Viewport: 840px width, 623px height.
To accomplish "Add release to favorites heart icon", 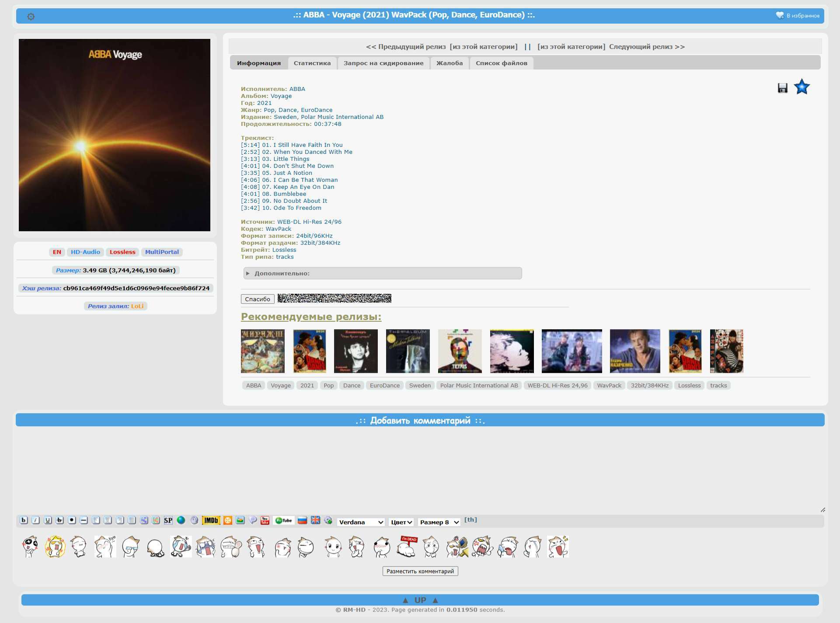I will [780, 15].
